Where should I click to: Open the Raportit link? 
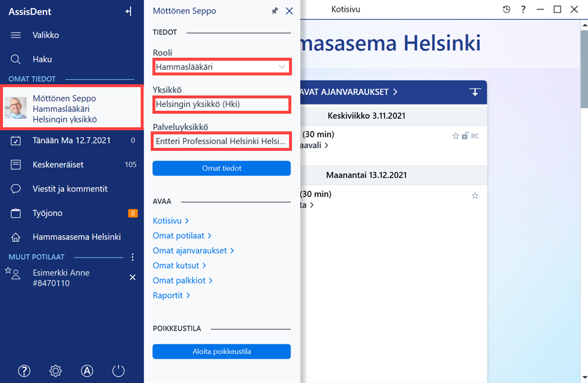pyautogui.click(x=171, y=296)
